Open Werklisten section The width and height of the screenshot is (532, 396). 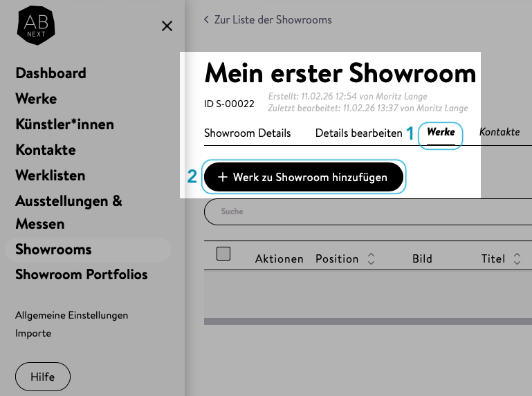50,176
